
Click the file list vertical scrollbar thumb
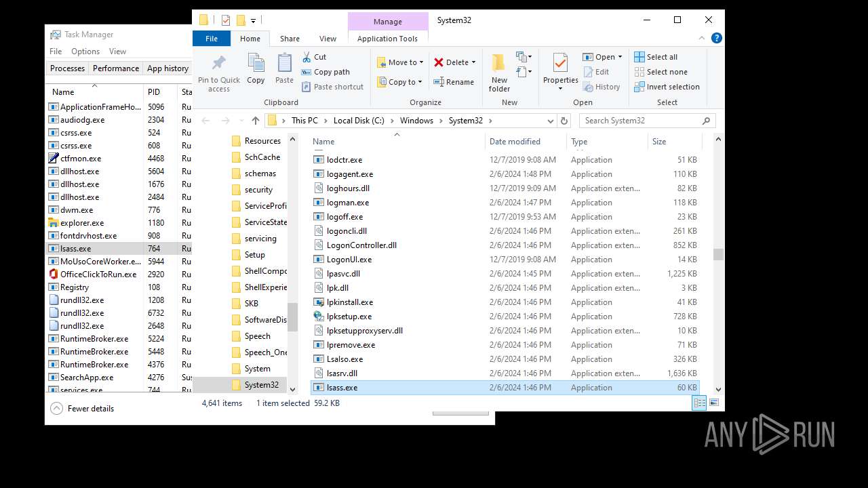(718, 254)
